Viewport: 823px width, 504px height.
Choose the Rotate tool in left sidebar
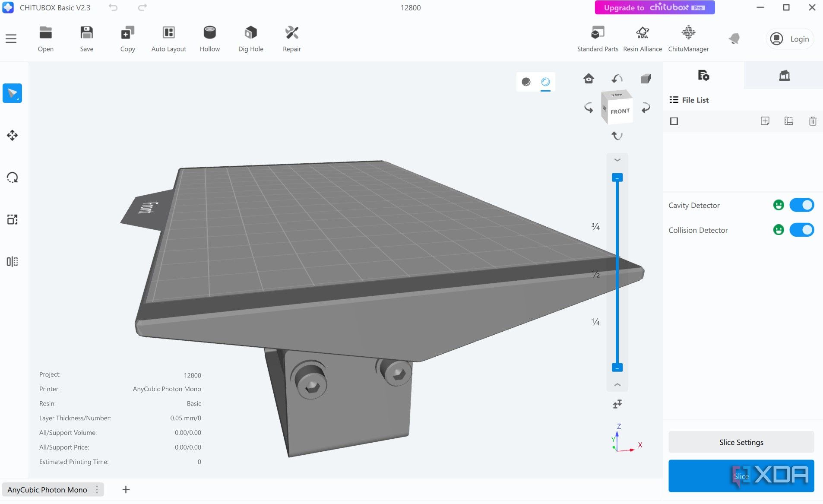[x=12, y=178]
